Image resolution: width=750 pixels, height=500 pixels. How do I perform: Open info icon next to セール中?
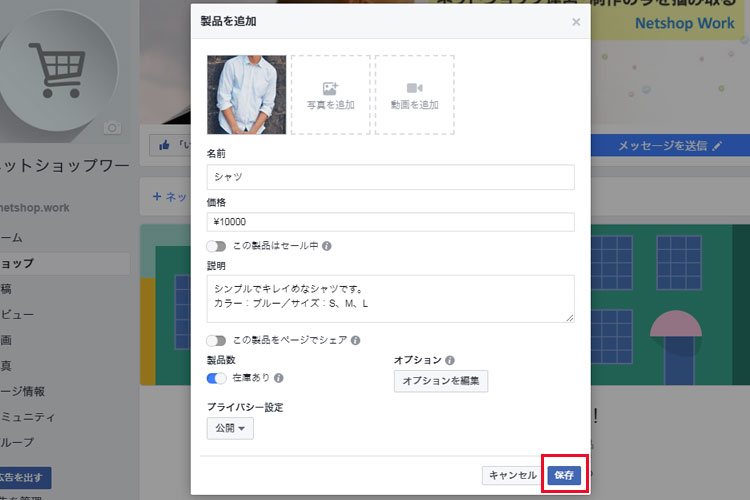[x=327, y=246]
